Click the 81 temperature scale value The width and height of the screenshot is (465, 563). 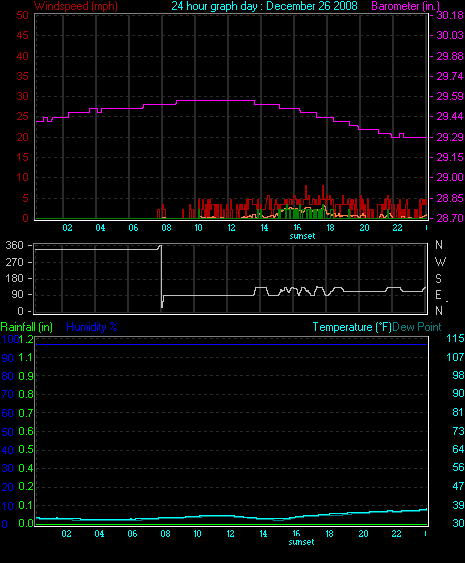(458, 412)
